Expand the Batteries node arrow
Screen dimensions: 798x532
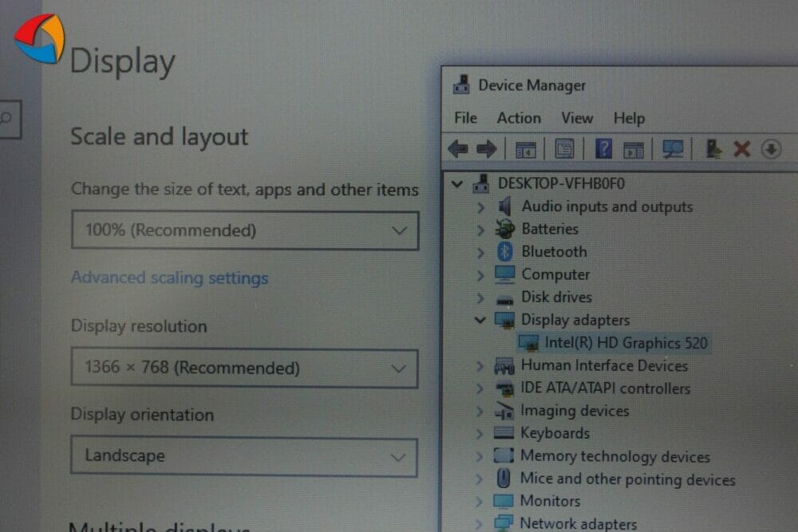point(480,230)
